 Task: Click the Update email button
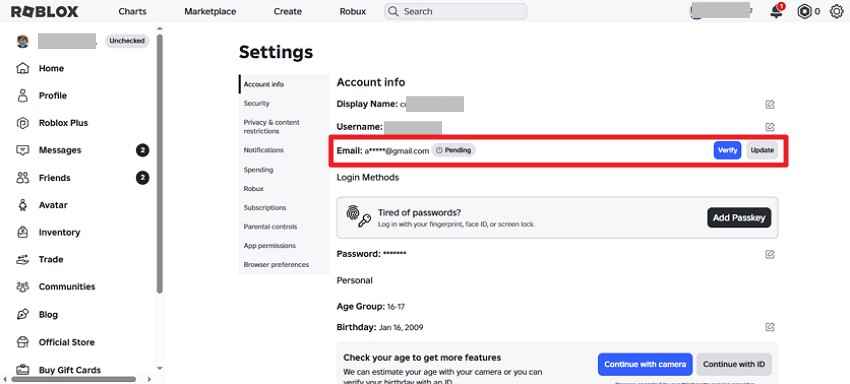pyautogui.click(x=762, y=150)
